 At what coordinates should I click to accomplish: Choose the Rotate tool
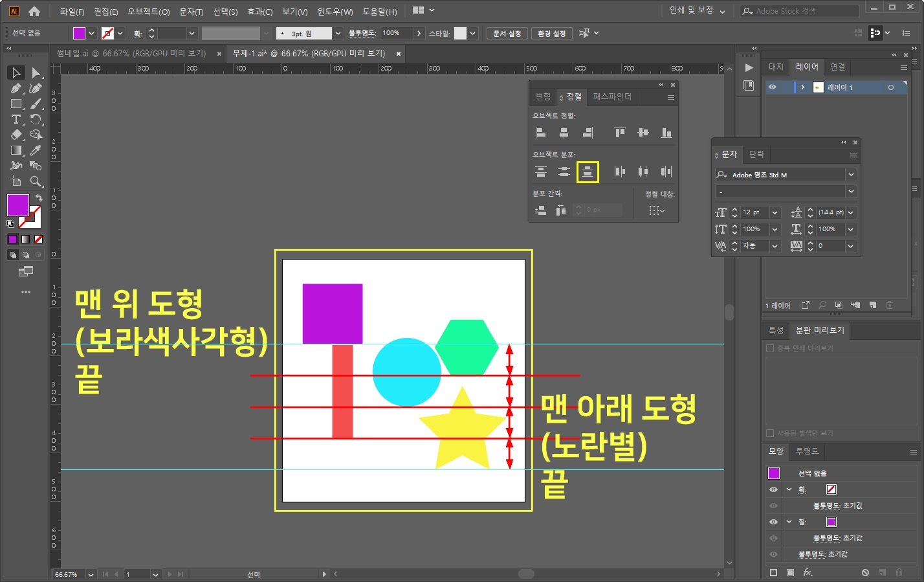coord(36,119)
